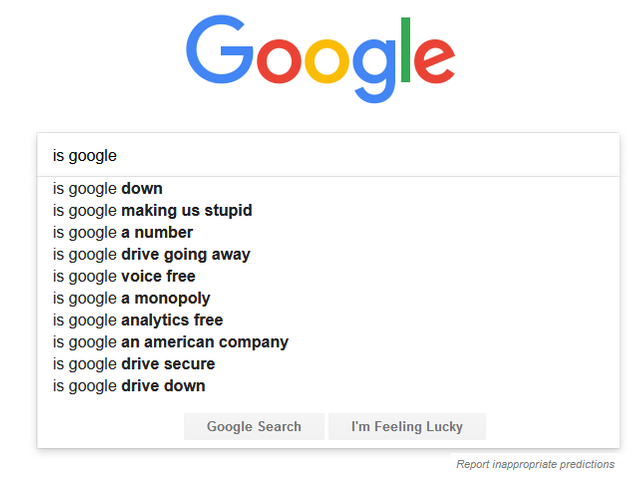This screenshot has height=493, width=640.
Task: Click the I'm Feeling Lucky button
Action: (x=407, y=427)
